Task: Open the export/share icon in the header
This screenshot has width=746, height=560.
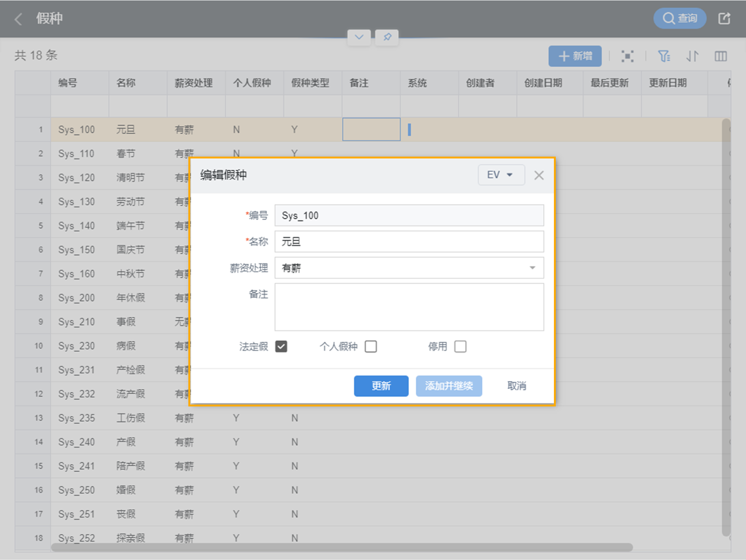Action: (724, 18)
